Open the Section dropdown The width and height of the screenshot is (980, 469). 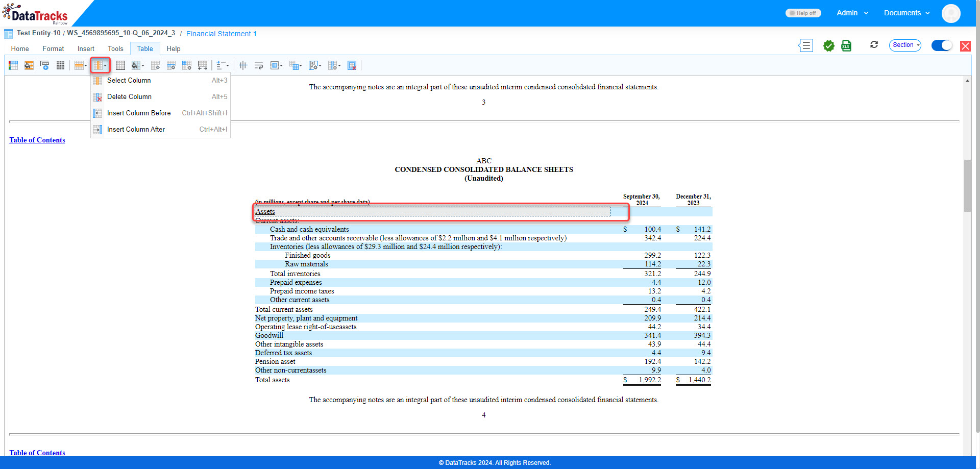click(x=905, y=45)
